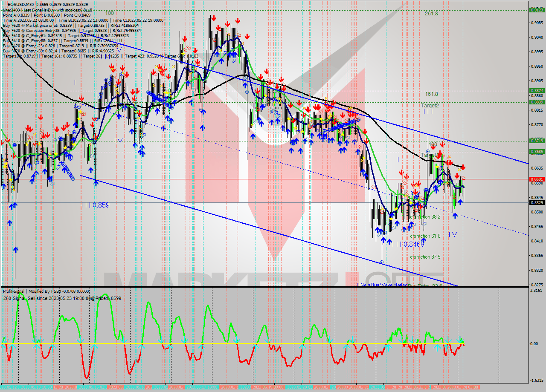Click the green '100' label near top left
The height and width of the screenshot is (392, 546).
point(110,14)
